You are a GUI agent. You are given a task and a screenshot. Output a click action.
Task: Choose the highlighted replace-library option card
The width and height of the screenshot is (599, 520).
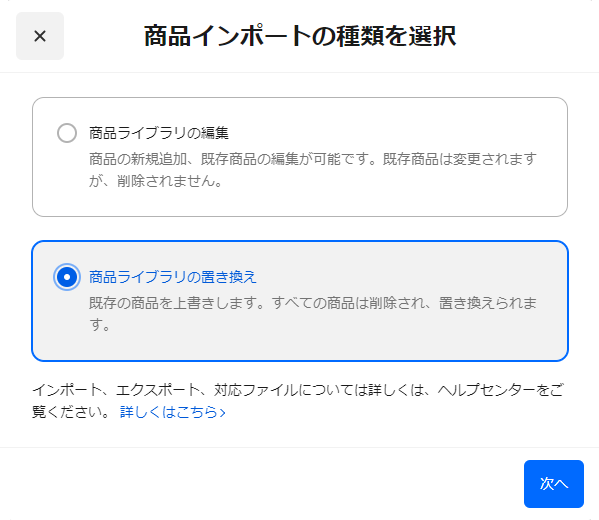(x=300, y=301)
